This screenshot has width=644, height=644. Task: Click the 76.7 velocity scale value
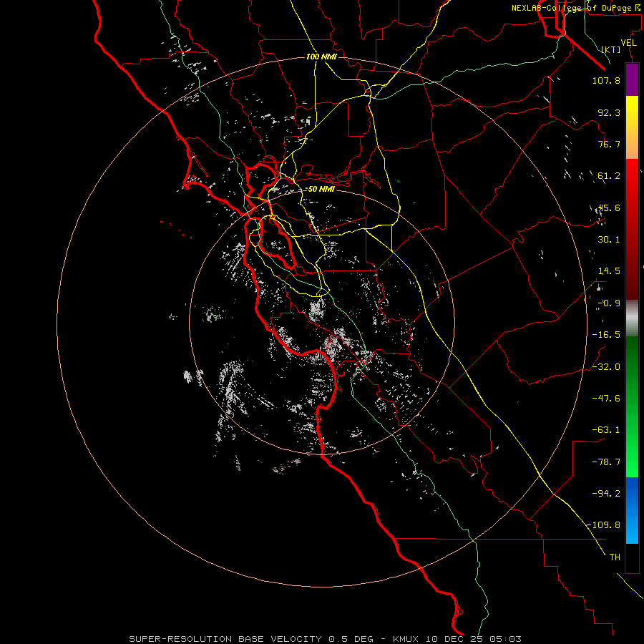click(609, 144)
